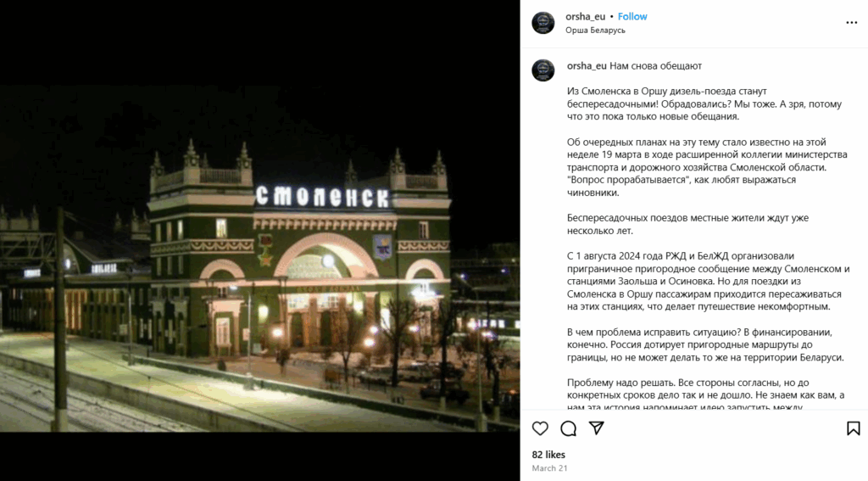Open orsha_eu profile avatar in header

543,23
